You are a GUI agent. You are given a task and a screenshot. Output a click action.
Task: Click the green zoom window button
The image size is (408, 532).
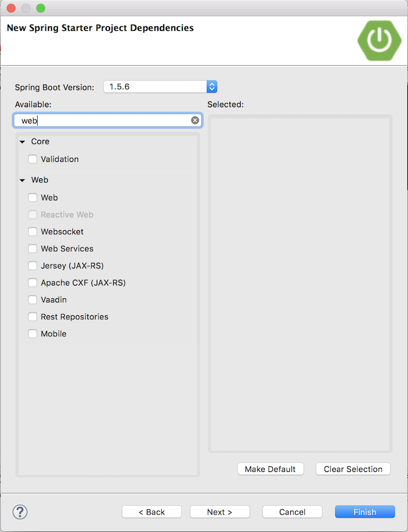(41, 8)
